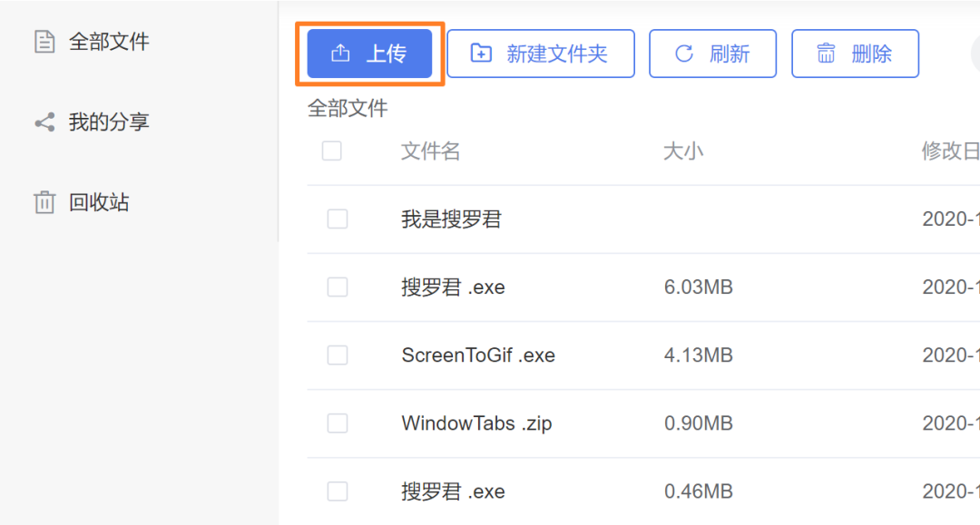Toggle the select-all checkbox in header
Image resolution: width=980 pixels, height=525 pixels.
[332, 151]
